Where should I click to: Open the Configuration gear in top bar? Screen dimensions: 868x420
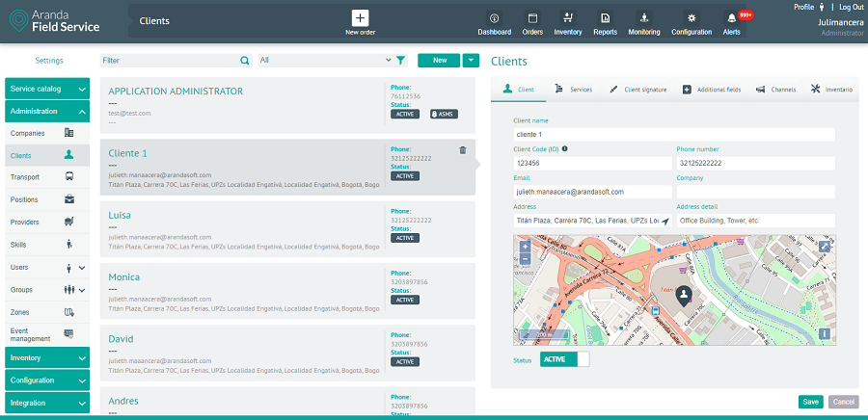point(692,17)
